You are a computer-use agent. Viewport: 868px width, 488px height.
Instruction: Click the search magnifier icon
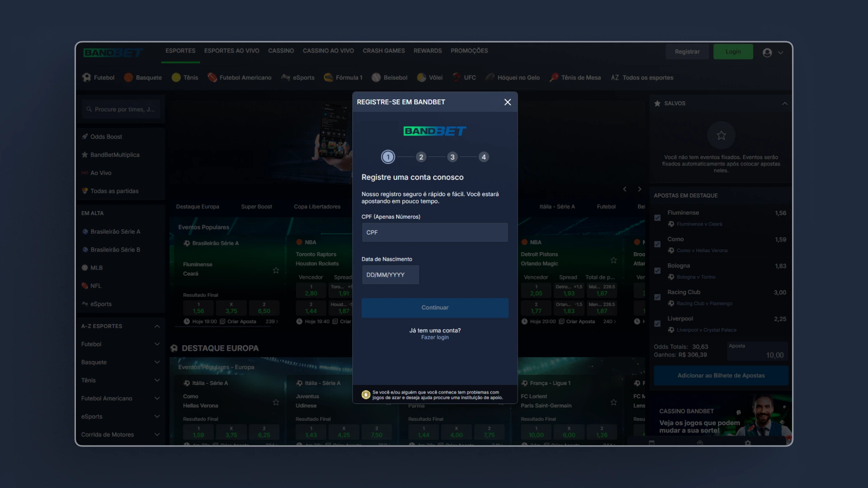[x=89, y=109]
